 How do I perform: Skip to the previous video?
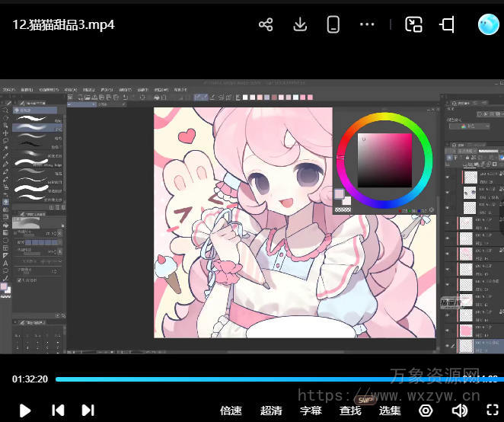[58, 411]
